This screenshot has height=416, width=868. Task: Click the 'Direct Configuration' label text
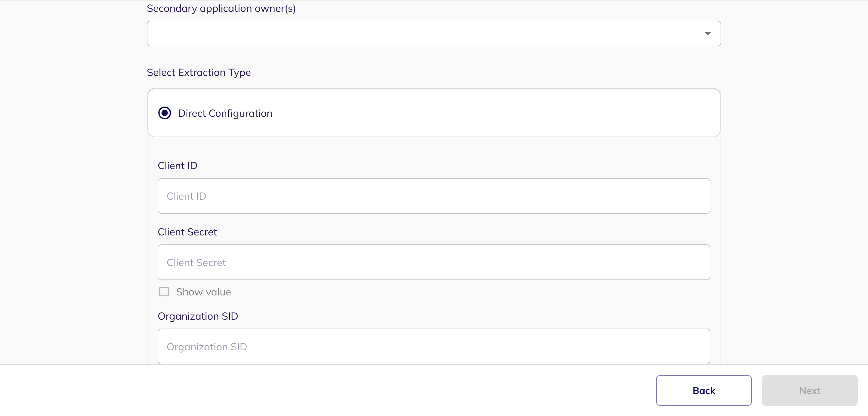click(225, 113)
